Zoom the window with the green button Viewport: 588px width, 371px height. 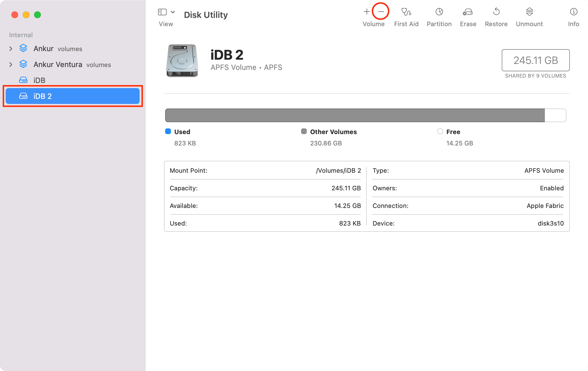(37, 14)
